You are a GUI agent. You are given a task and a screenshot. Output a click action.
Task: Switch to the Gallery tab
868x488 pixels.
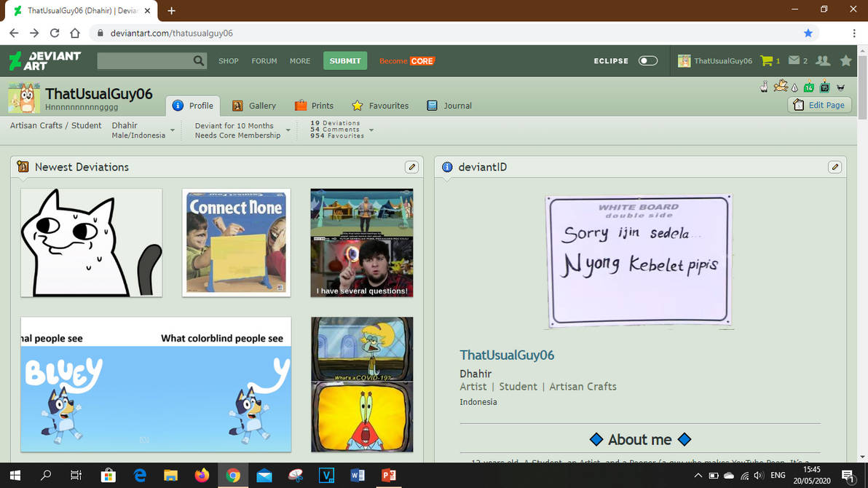254,106
